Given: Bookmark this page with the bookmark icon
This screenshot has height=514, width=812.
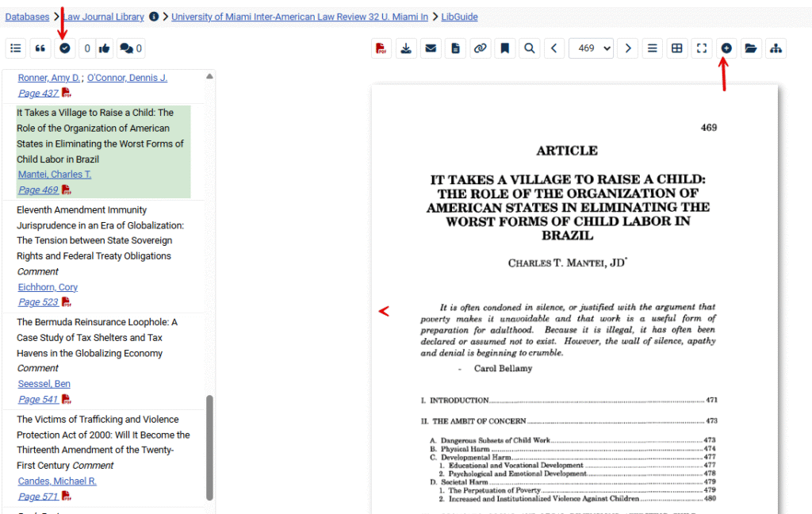Looking at the screenshot, I should click(504, 48).
